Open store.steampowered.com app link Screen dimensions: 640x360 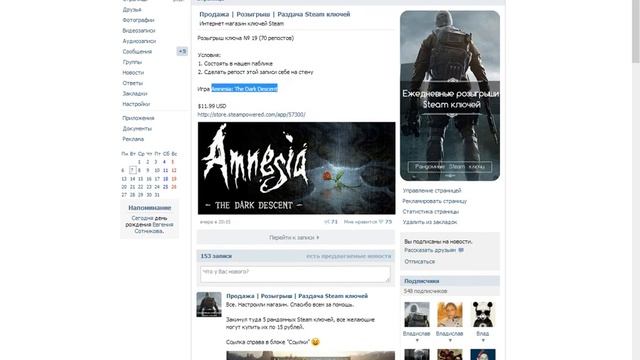pos(251,115)
